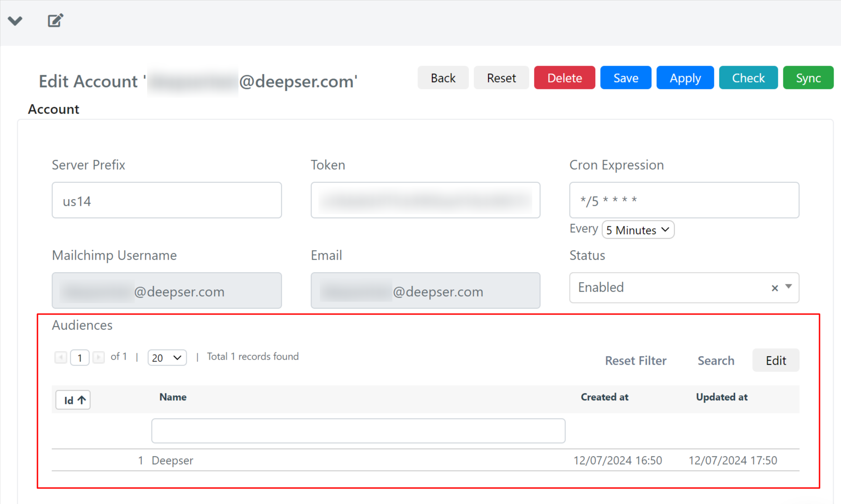Sort by the Created at column header
Image resolution: width=841 pixels, height=504 pixels.
[x=604, y=397]
